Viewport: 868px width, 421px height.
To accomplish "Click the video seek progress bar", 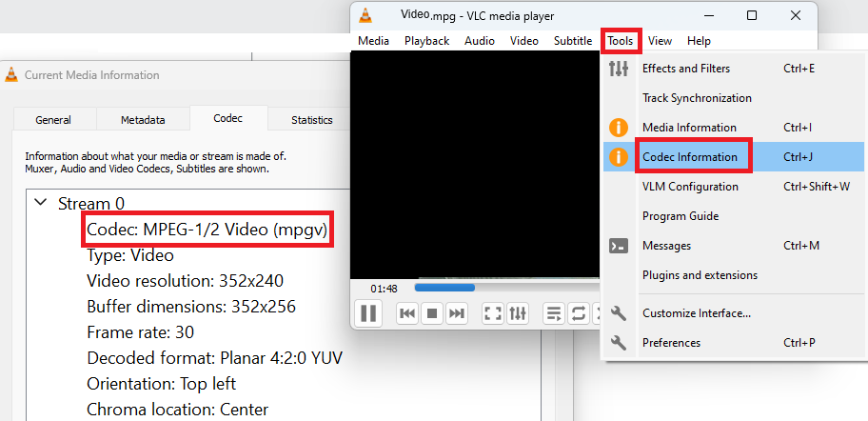I will click(x=506, y=288).
